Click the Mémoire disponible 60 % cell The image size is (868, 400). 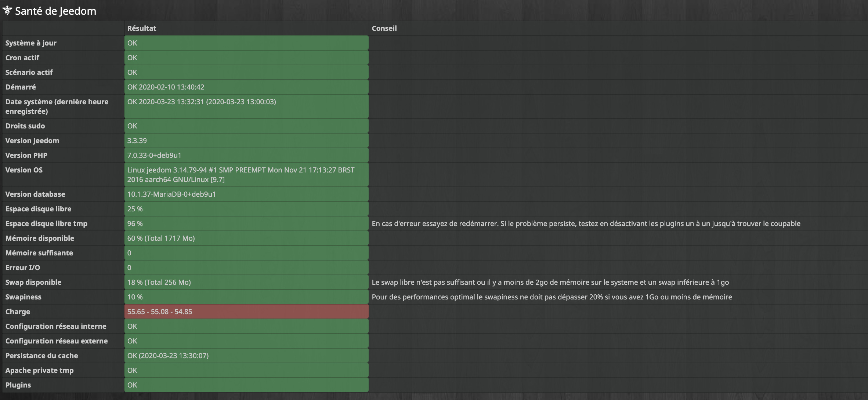246,238
